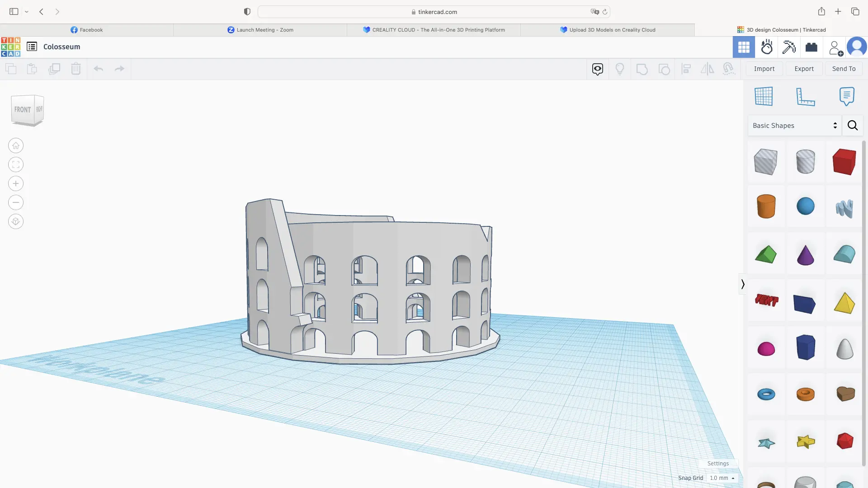Pick the magenta Half Sphere shape
Screen dimensions: 868x488
tap(766, 349)
